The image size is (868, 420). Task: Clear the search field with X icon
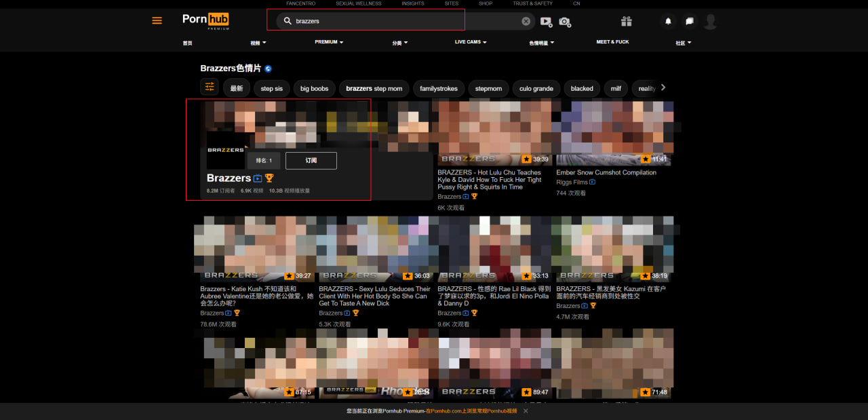(x=526, y=21)
